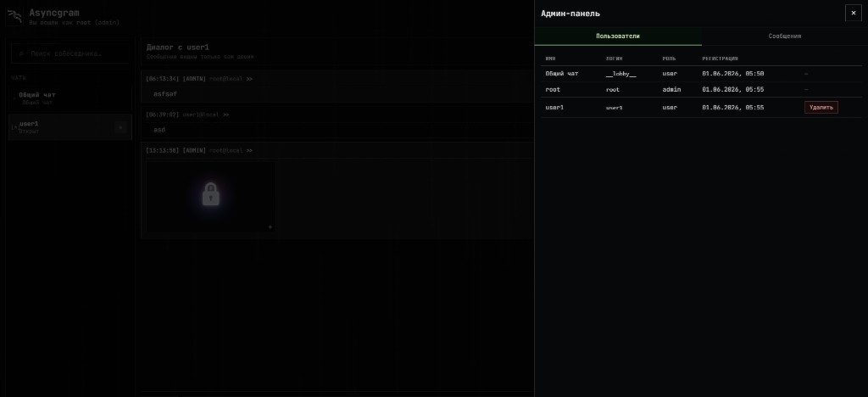Click the "__lobby__" login cell

(x=621, y=74)
